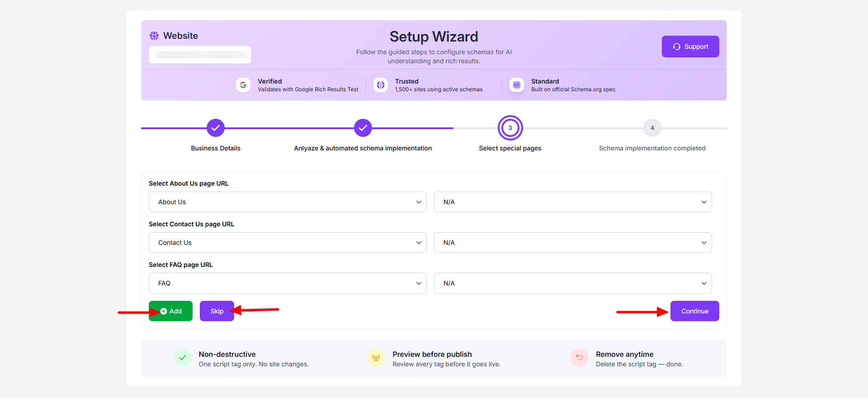
Task: Click the Continue button
Action: [x=694, y=311]
